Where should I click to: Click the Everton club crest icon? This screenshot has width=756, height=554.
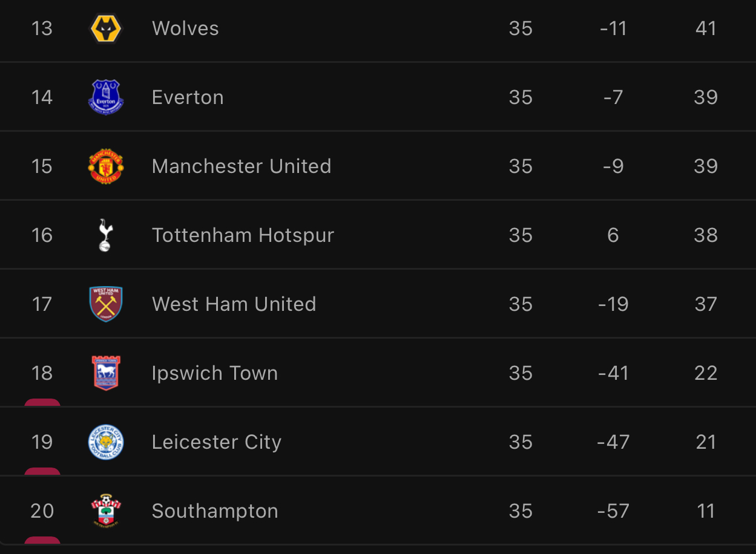click(x=106, y=97)
